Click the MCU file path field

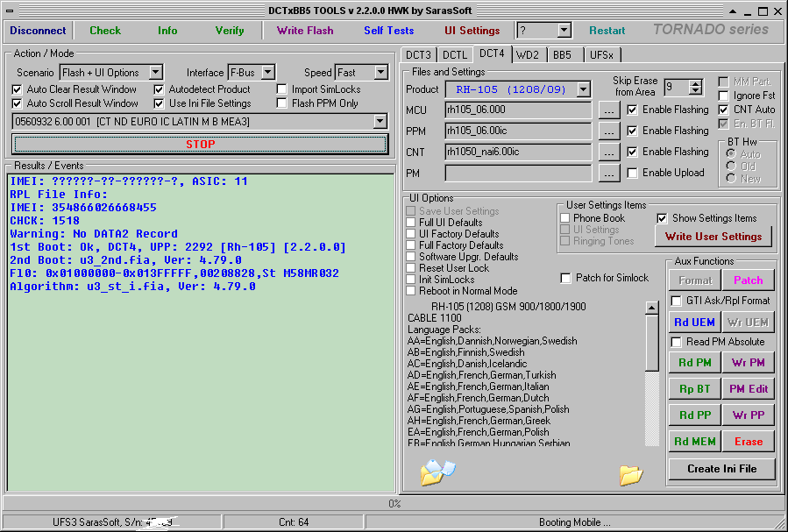[x=518, y=110]
